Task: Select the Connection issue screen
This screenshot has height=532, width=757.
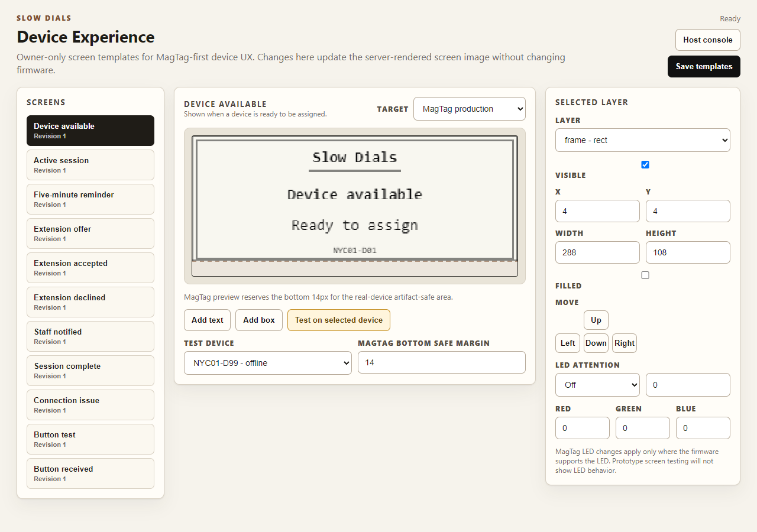Action: (90, 405)
